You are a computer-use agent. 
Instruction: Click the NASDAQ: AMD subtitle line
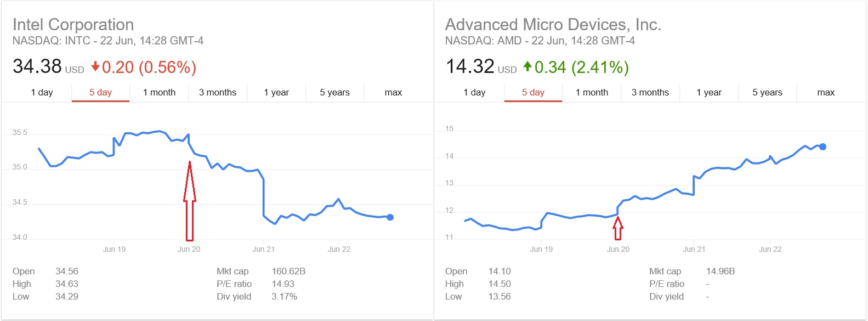540,41
